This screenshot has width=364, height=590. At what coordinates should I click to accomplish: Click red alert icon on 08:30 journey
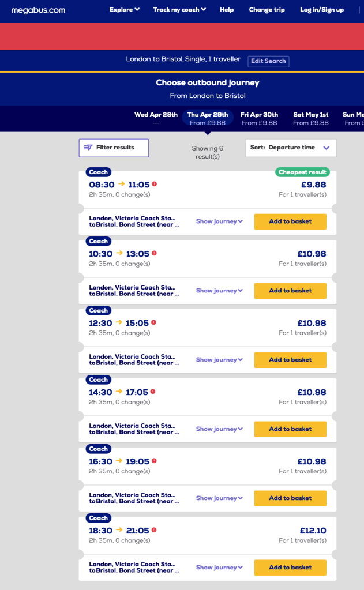pyautogui.click(x=155, y=185)
